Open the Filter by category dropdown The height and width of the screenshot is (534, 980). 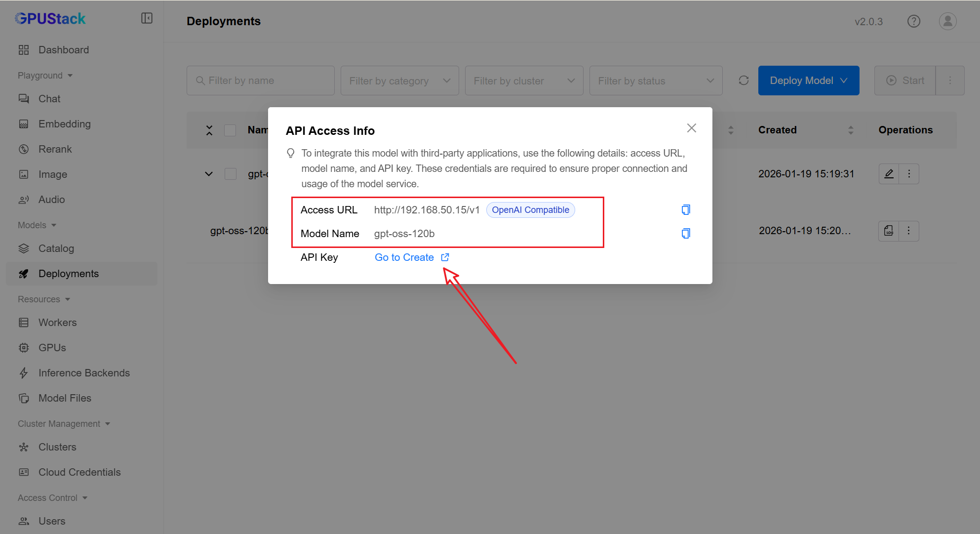tap(399, 81)
